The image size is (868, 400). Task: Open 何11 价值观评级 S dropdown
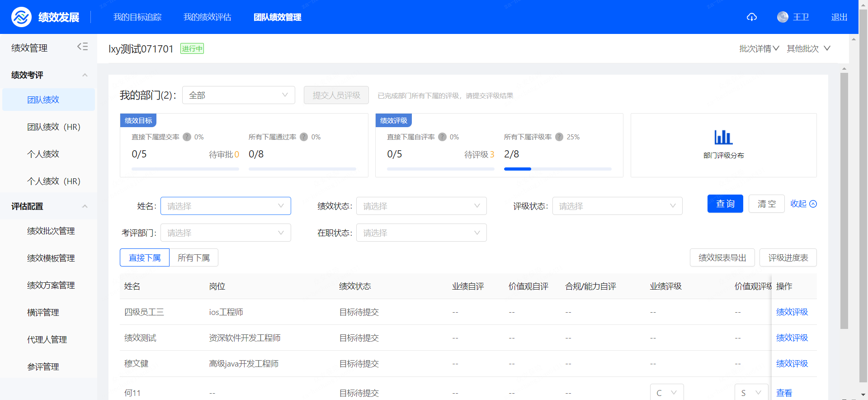pyautogui.click(x=751, y=392)
